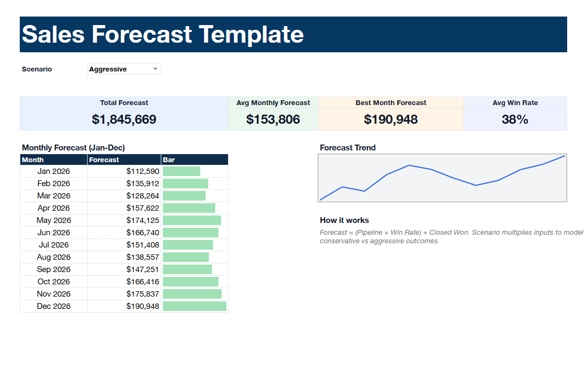Select the Forecast Trend line chart
This screenshot has height=367, width=588.
pyautogui.click(x=442, y=178)
